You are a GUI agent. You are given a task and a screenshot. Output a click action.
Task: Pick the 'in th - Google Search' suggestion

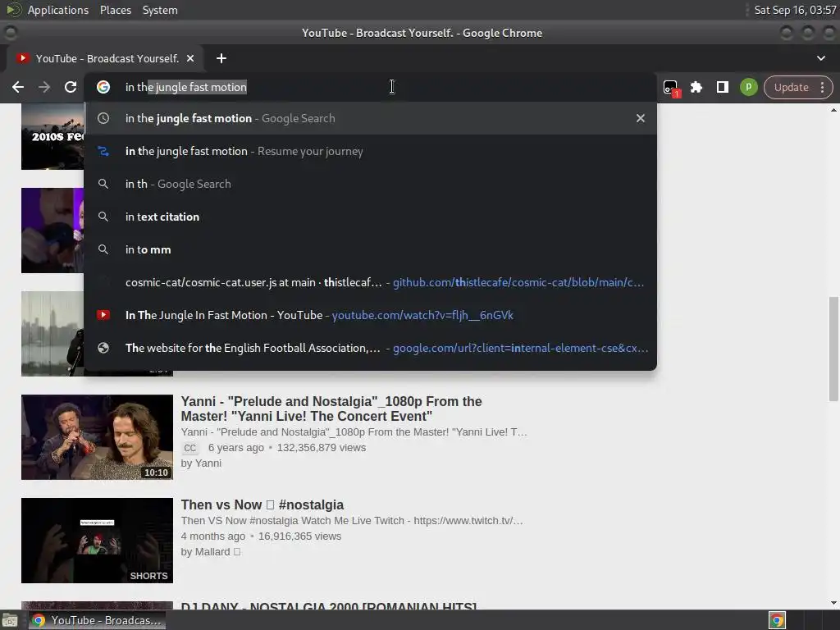point(371,184)
